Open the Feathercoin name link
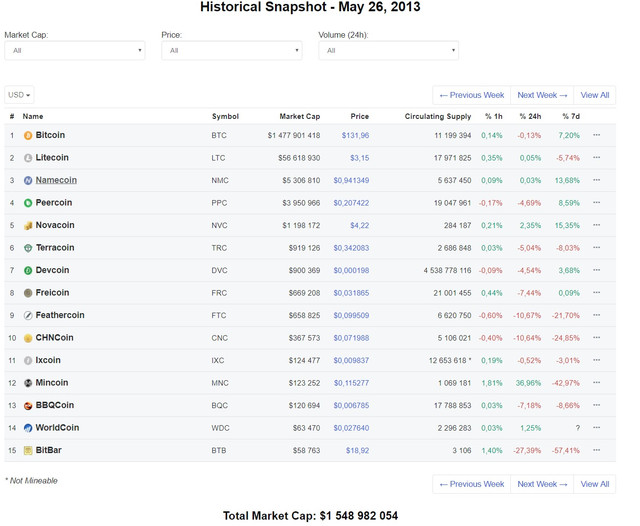Screen dimensions: 640x526 coord(60,315)
